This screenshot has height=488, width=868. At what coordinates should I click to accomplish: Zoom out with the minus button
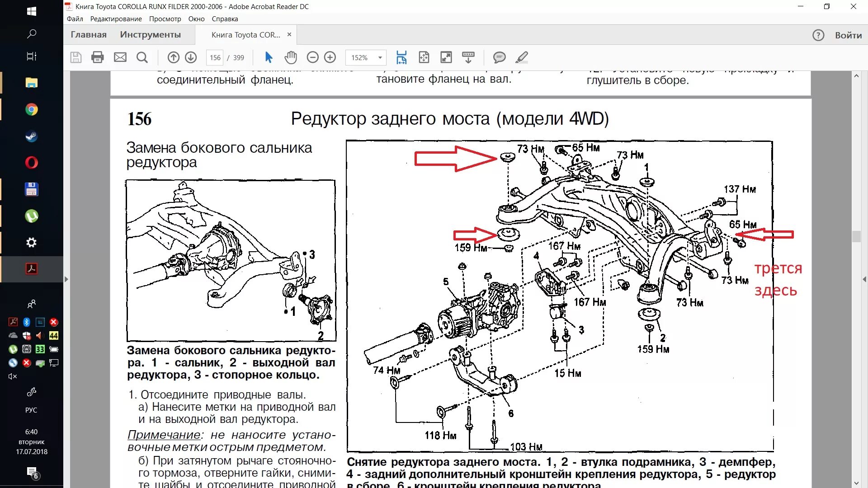tap(313, 57)
